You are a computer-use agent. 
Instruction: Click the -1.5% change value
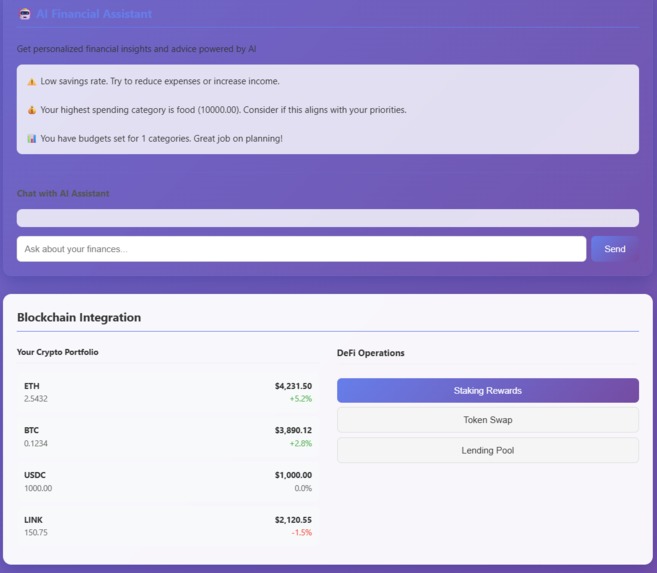(x=302, y=533)
